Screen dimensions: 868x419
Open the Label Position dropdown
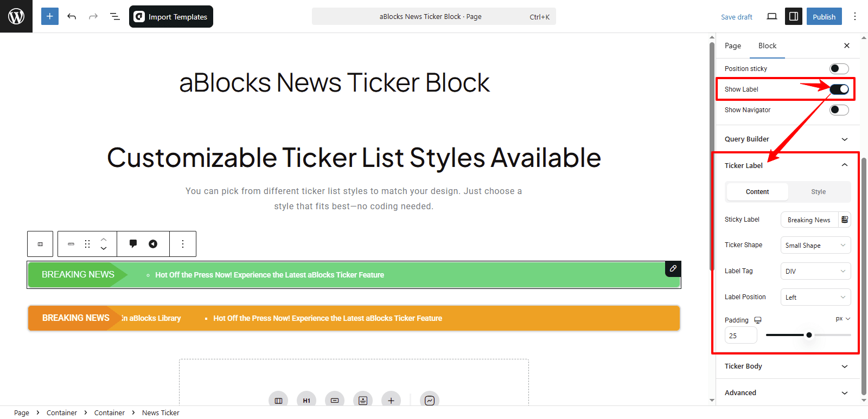point(815,297)
